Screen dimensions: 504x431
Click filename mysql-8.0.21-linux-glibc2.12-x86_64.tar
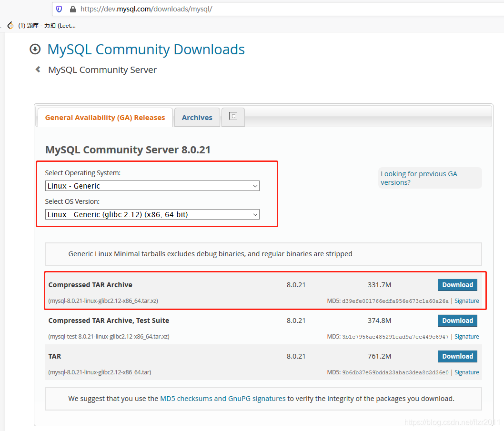point(100,372)
